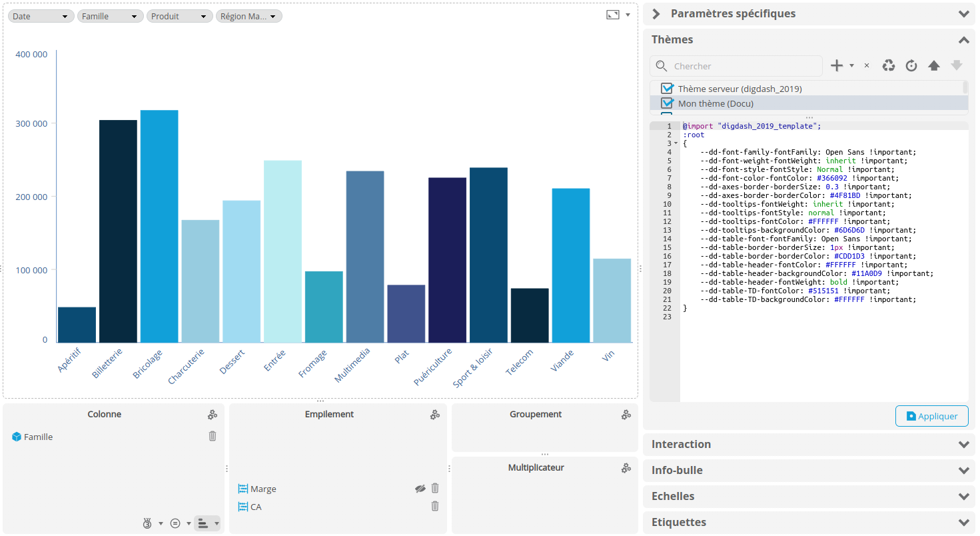Open the Produit filter dropdown
This screenshot has width=980, height=536.
pyautogui.click(x=179, y=16)
